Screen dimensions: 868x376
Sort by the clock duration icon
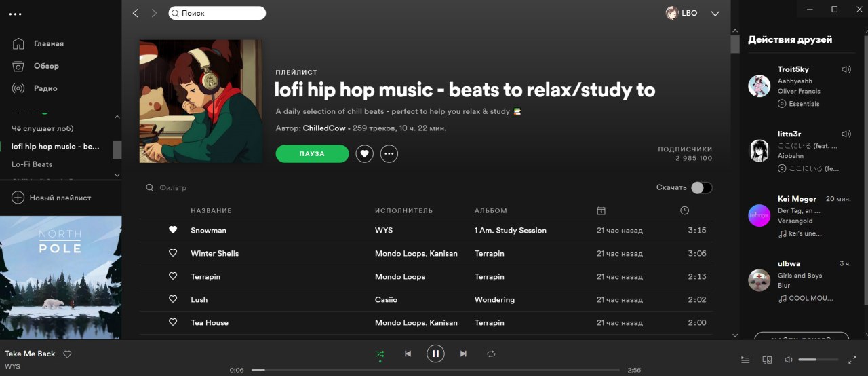[x=684, y=211]
